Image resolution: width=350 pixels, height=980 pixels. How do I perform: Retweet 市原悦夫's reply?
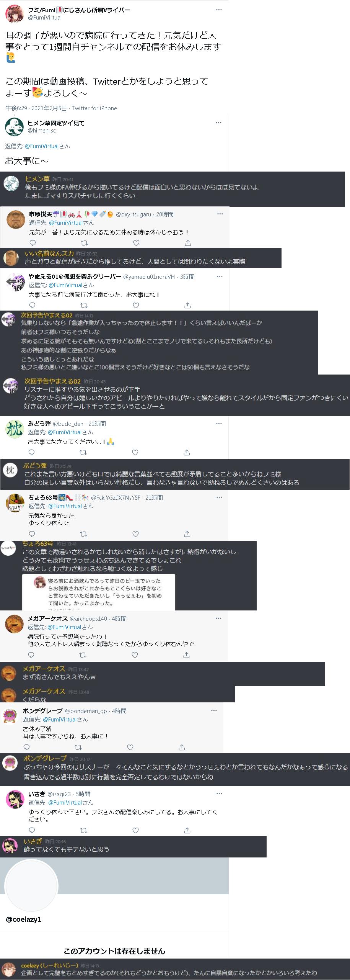[x=85, y=243]
